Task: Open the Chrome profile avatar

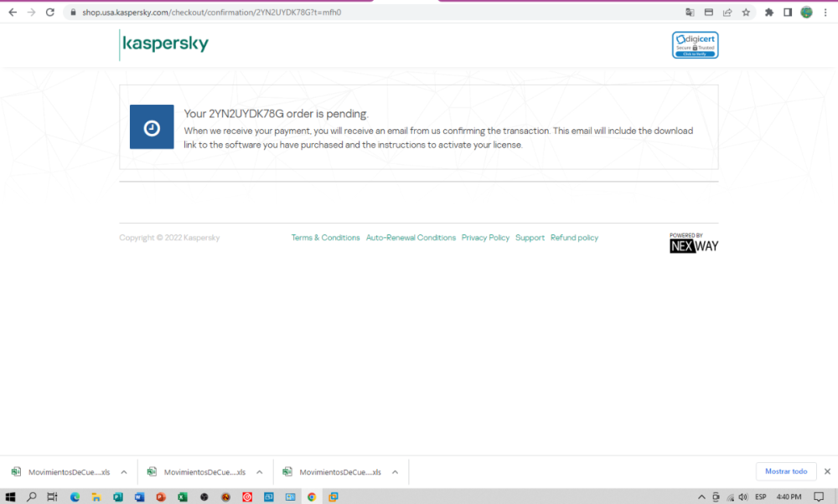Action: point(806,13)
